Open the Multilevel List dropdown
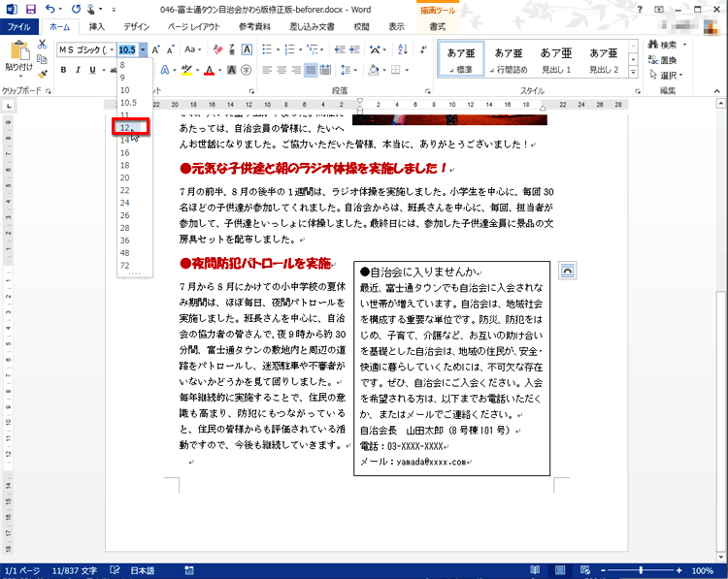The image size is (728, 579). (314, 49)
